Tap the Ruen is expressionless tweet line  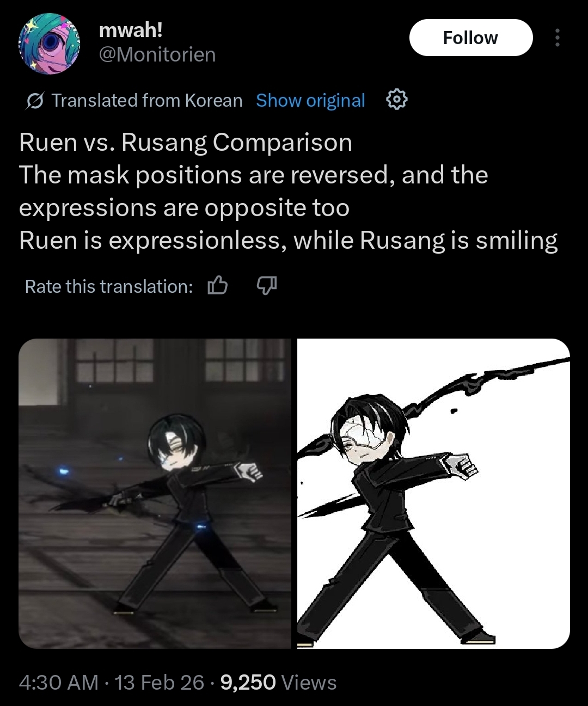289,241
